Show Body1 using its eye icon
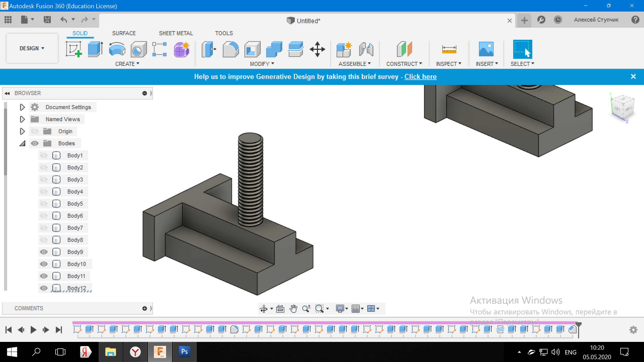Image resolution: width=644 pixels, height=362 pixels. pos(44,155)
